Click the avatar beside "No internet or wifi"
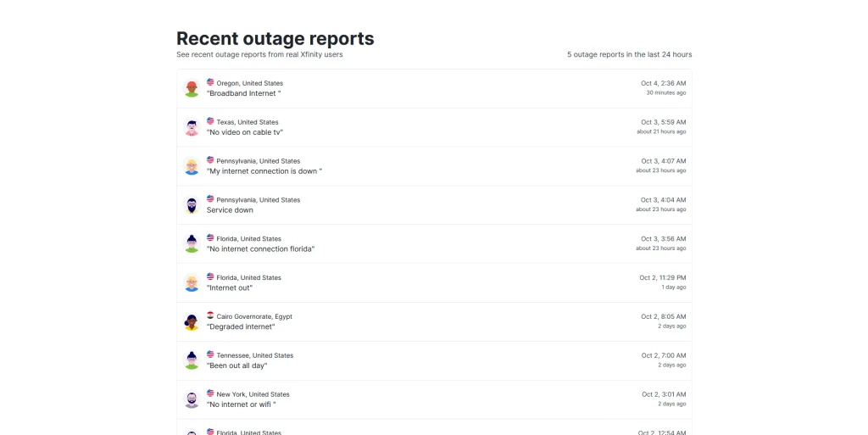868x435 pixels. point(192,399)
